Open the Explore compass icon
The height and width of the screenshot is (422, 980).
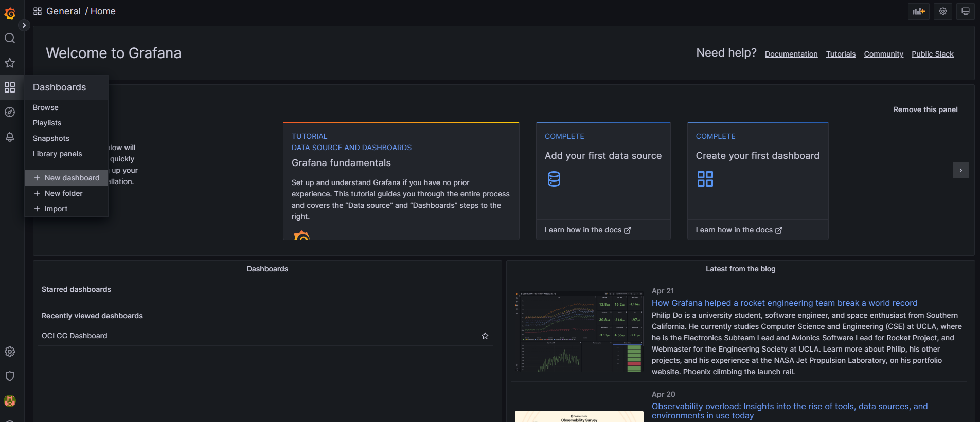[x=10, y=112]
